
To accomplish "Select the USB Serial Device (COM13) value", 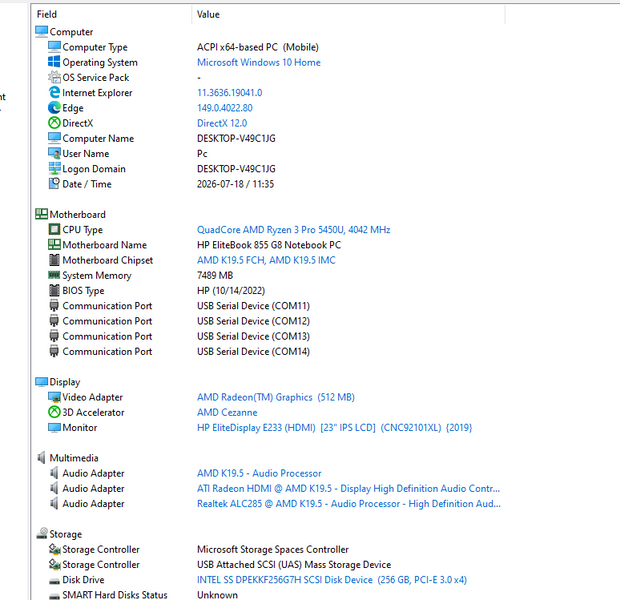I will tap(253, 336).
